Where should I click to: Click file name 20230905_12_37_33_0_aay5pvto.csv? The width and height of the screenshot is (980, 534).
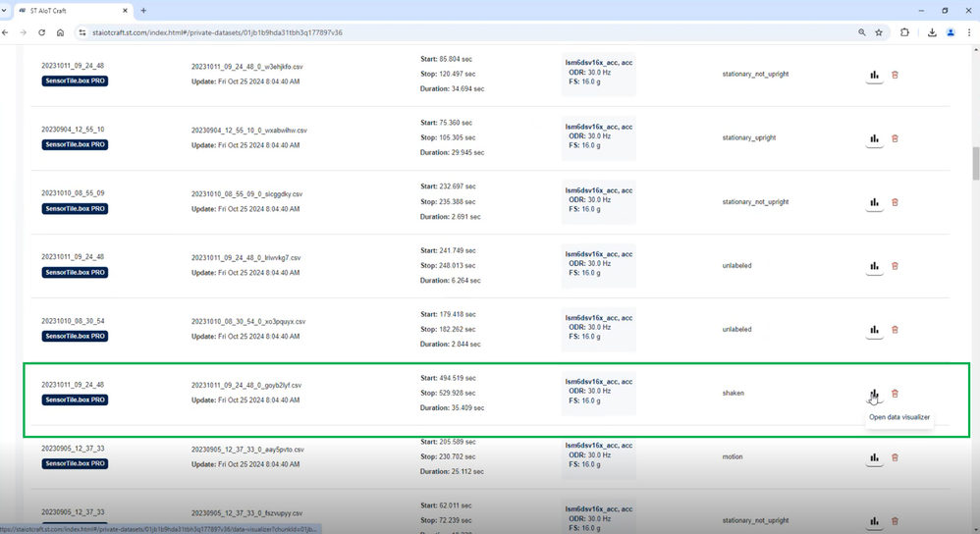[x=247, y=450]
